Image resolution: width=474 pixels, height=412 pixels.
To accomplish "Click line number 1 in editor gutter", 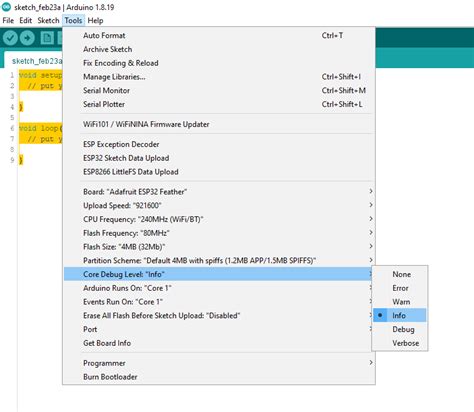I will 12,75.
